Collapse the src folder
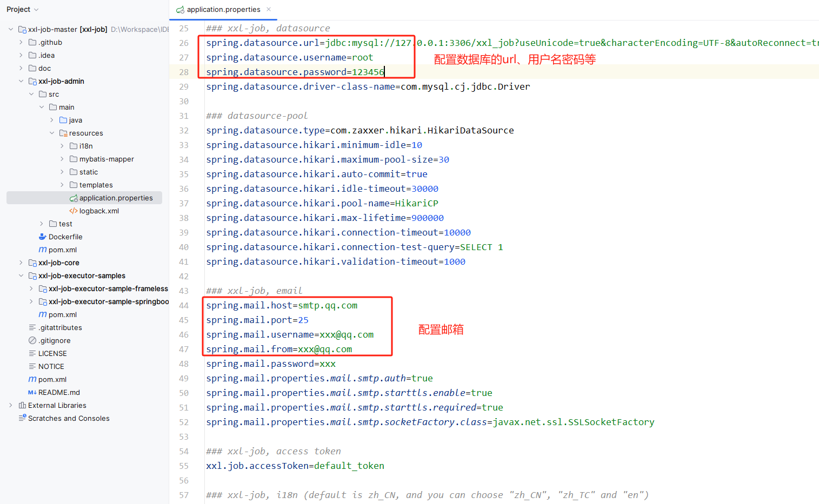The width and height of the screenshot is (819, 504). [x=31, y=94]
